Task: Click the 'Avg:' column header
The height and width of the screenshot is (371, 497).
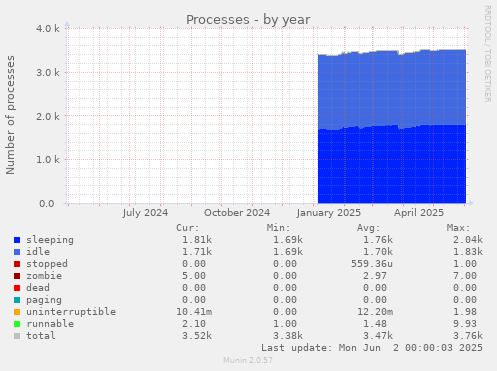Action: (368, 228)
